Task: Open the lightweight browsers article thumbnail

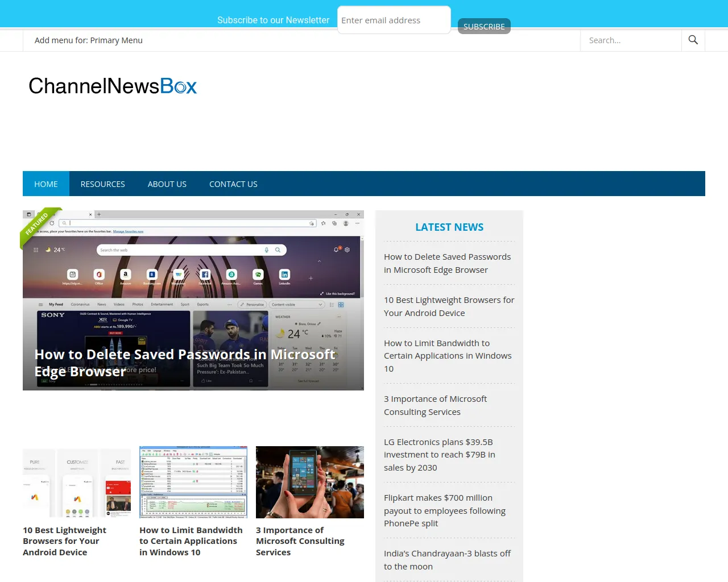Action: pyautogui.click(x=77, y=482)
